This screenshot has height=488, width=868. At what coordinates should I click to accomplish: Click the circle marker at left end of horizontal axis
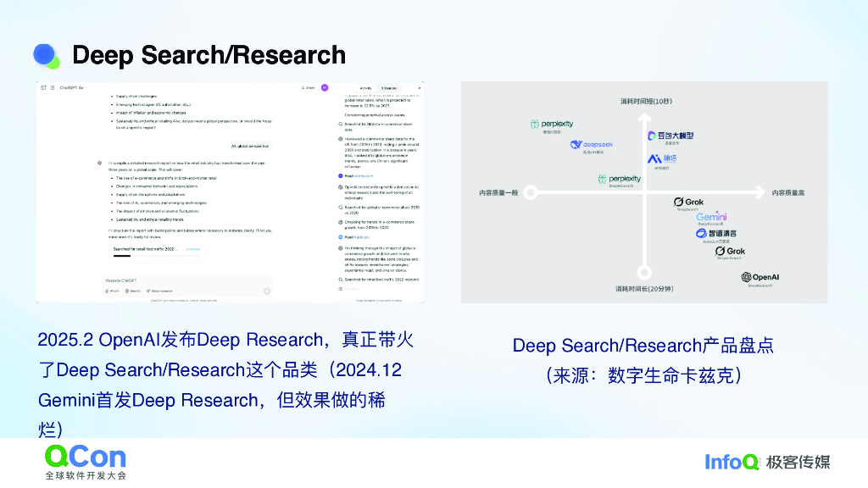point(531,192)
